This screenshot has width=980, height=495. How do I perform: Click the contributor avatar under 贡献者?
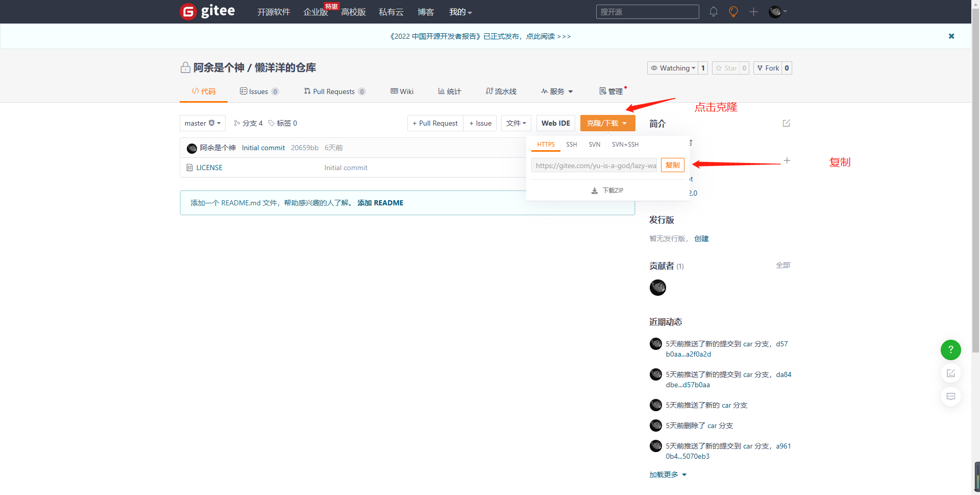pos(657,288)
